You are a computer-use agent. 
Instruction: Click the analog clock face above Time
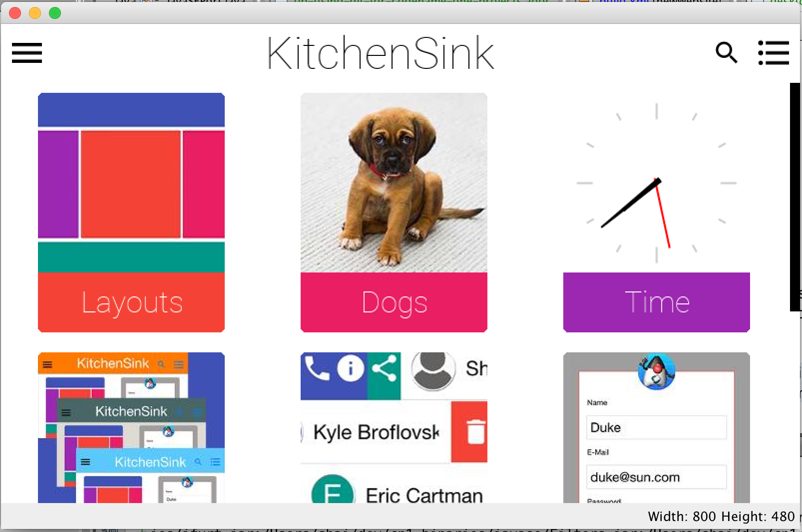click(656, 182)
